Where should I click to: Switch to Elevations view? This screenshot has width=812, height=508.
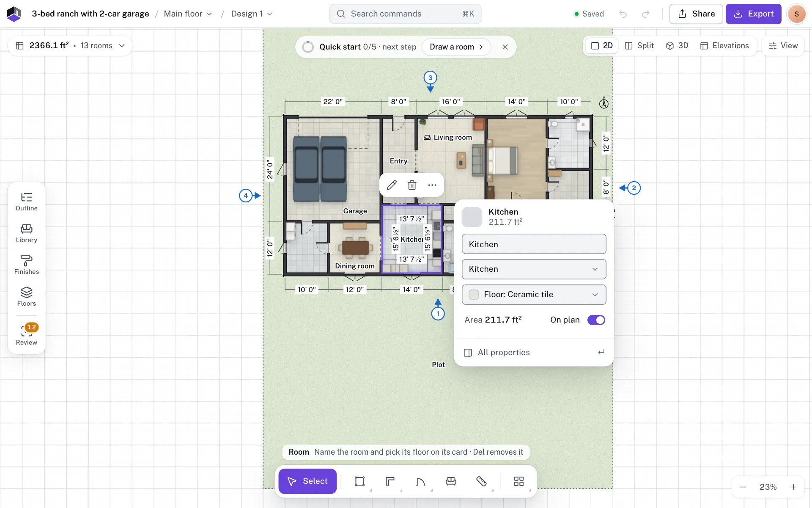pyautogui.click(x=724, y=46)
